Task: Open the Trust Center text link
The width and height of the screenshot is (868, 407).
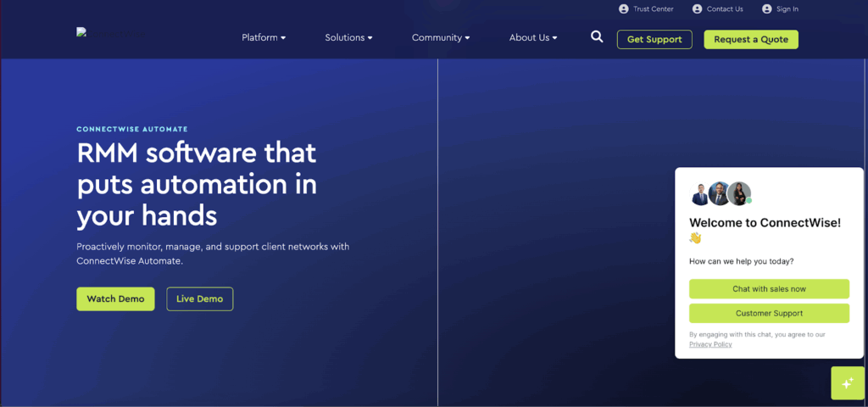Action: (x=654, y=9)
